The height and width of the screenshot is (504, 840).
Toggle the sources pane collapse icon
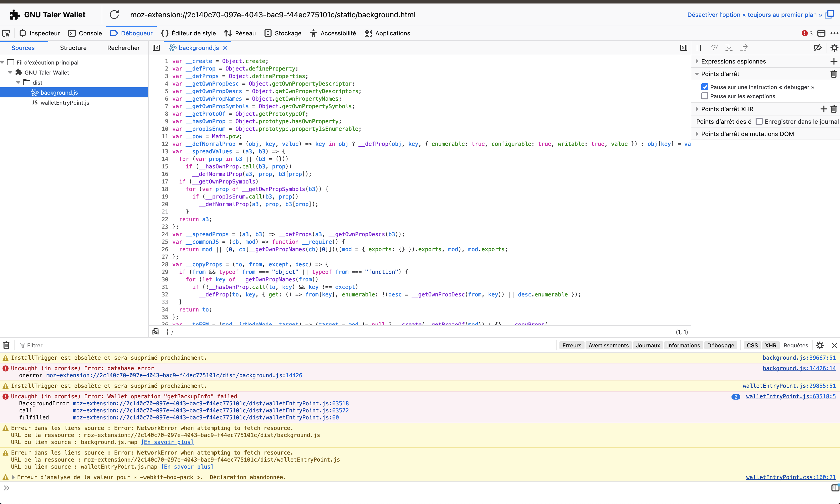pyautogui.click(x=156, y=48)
